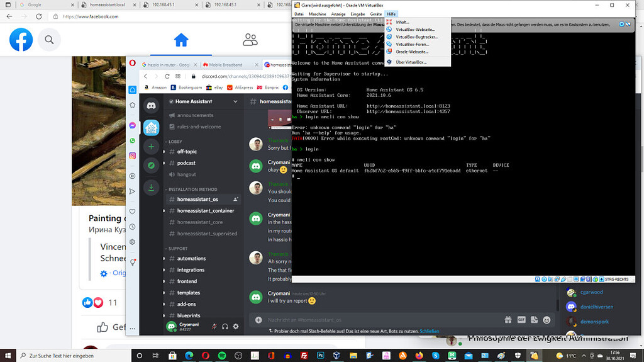Image resolution: width=644 pixels, height=362 pixels.
Task: Open Discord user settings gear
Action: coord(236,326)
